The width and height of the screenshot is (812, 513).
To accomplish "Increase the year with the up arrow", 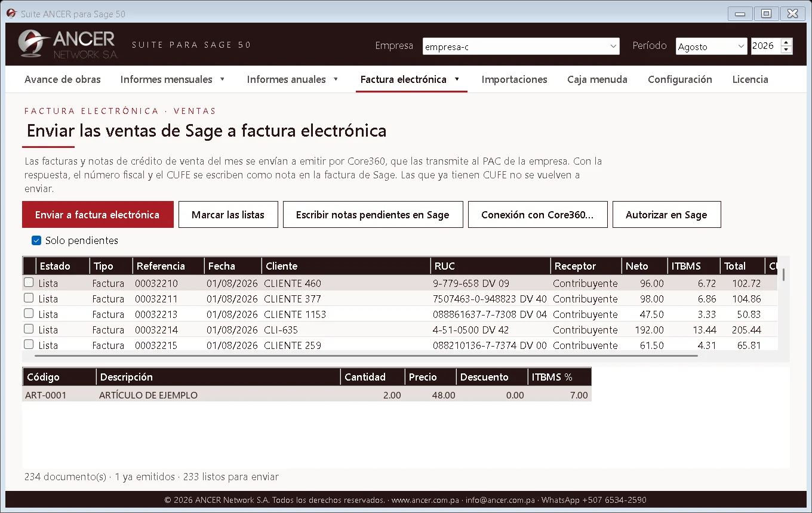I will tap(786, 42).
